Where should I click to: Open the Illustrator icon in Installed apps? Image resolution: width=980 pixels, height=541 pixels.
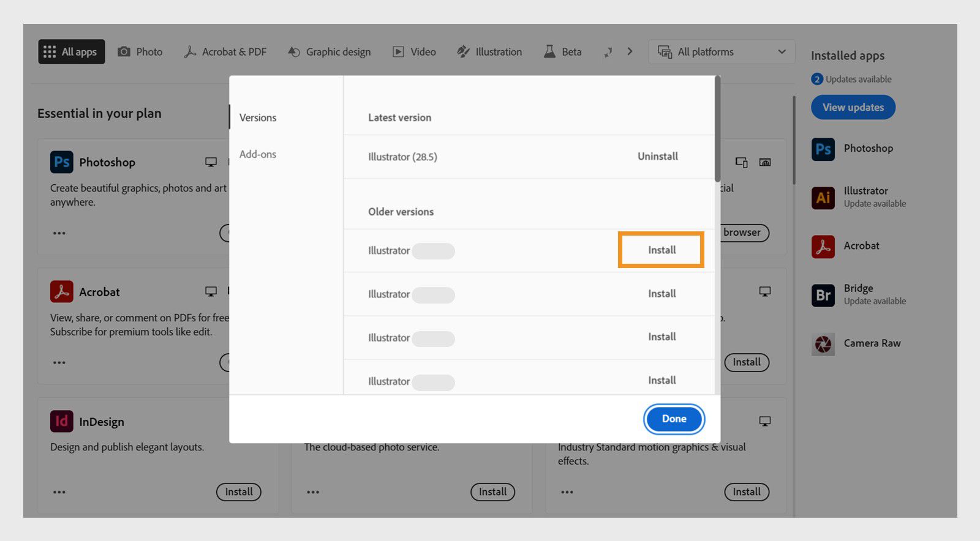click(823, 197)
